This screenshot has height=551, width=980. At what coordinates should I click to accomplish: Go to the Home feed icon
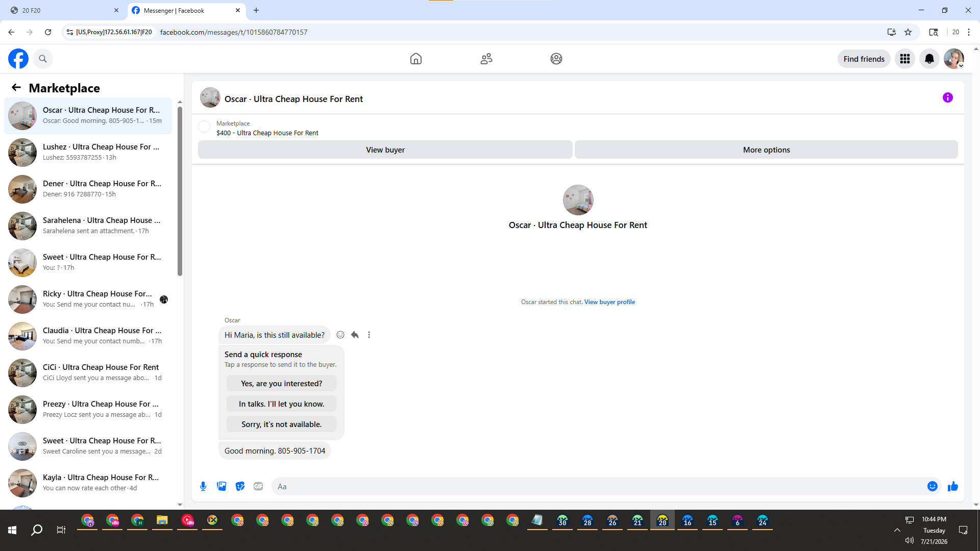(416, 59)
